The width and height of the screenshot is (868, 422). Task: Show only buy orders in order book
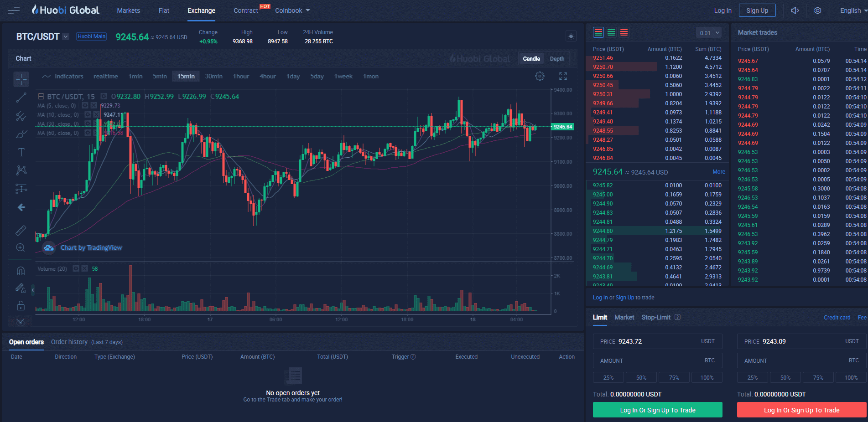(611, 32)
